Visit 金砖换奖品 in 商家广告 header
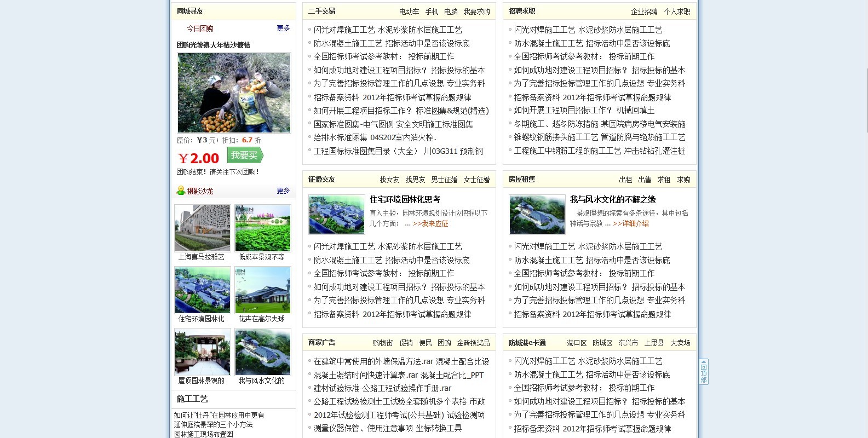The width and height of the screenshot is (868, 438). [474, 343]
